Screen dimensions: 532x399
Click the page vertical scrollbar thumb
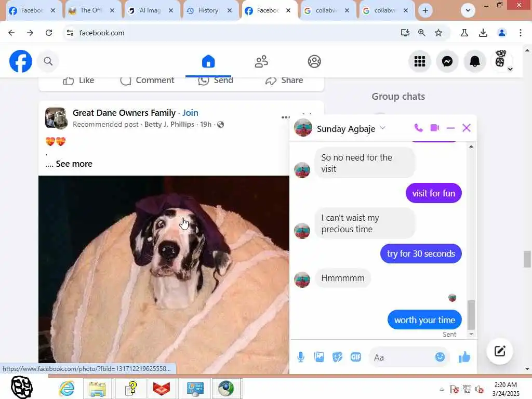(527, 259)
